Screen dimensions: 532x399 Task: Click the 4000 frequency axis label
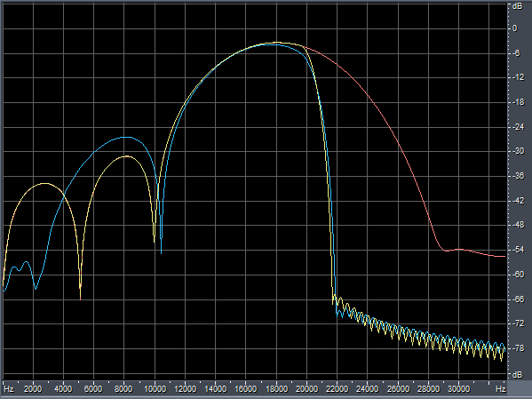coord(63,389)
